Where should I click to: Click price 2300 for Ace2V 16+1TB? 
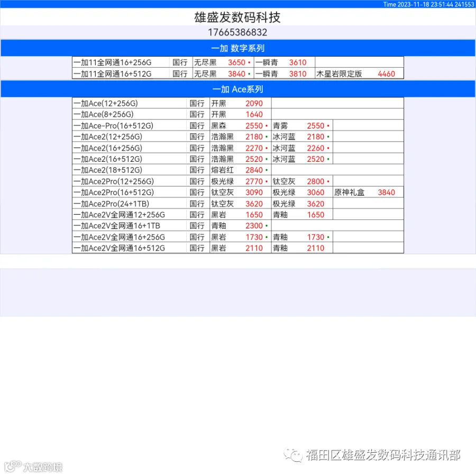[x=254, y=226]
